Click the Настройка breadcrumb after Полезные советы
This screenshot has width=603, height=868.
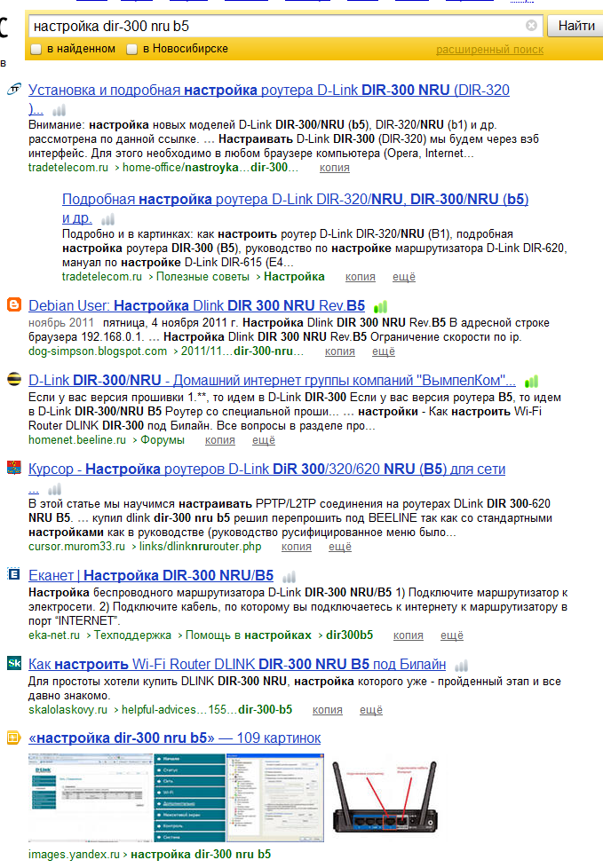[x=294, y=276]
